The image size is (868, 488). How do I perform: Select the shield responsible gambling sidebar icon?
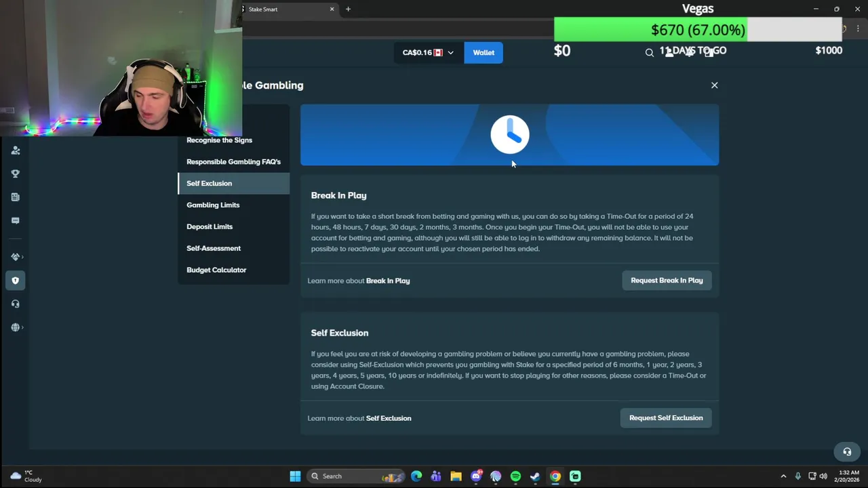click(16, 281)
